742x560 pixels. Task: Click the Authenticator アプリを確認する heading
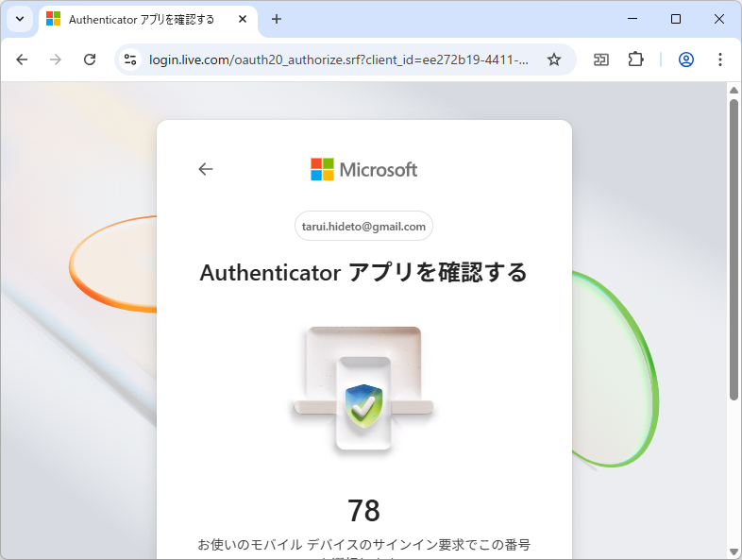(x=363, y=273)
